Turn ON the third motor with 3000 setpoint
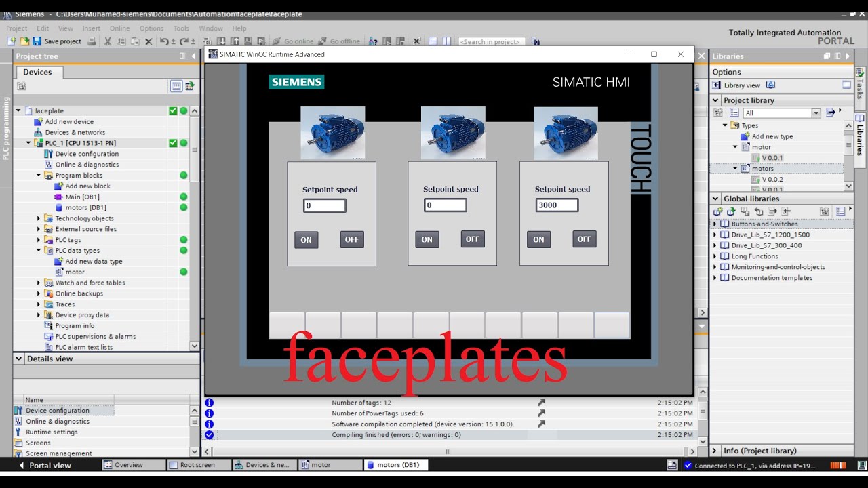 click(x=538, y=239)
